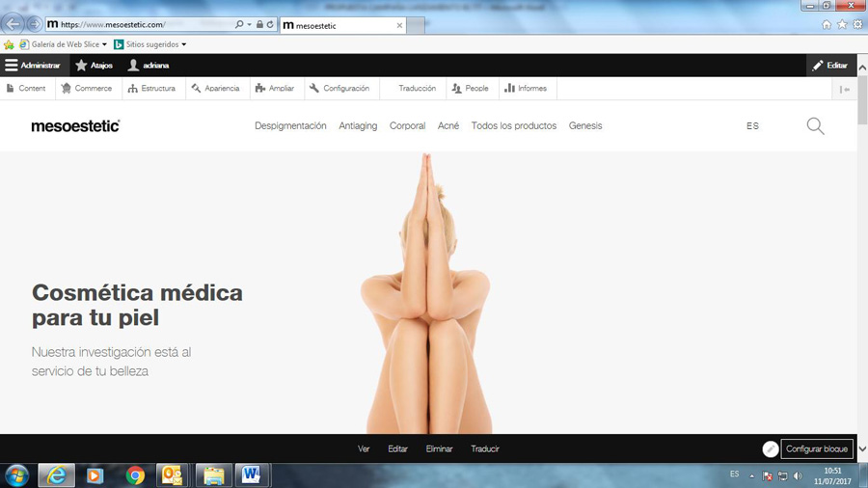Toggle the Administrar hamburger menu

point(33,66)
